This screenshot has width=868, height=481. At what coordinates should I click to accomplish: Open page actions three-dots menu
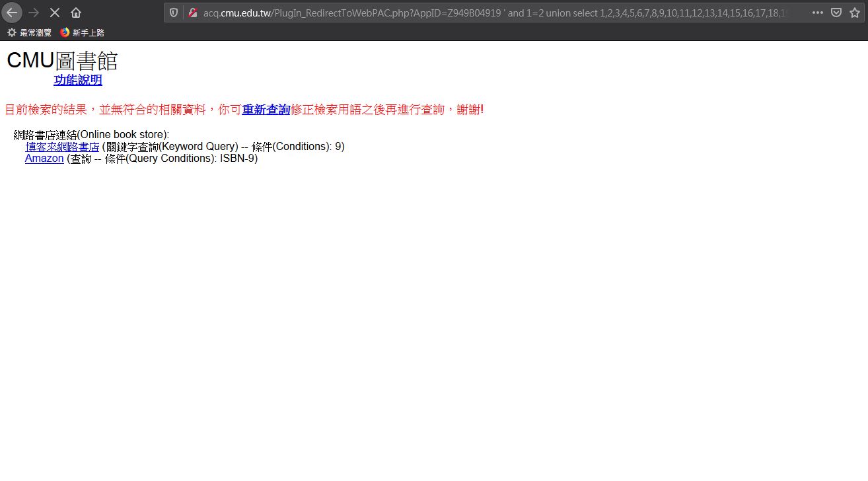click(x=817, y=13)
